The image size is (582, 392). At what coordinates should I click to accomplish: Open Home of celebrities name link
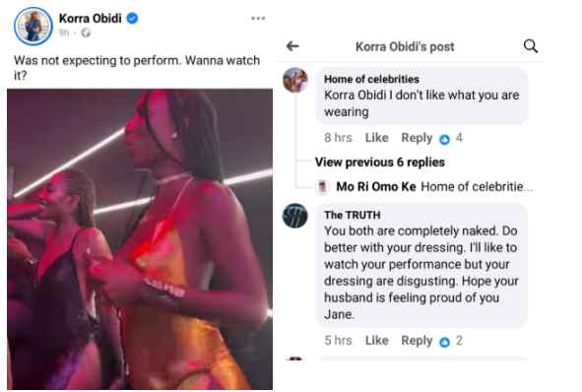[x=371, y=79]
